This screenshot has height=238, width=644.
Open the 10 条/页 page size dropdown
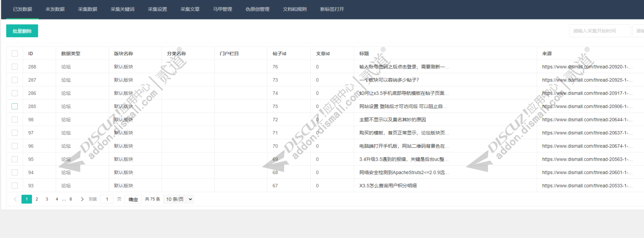(179, 199)
